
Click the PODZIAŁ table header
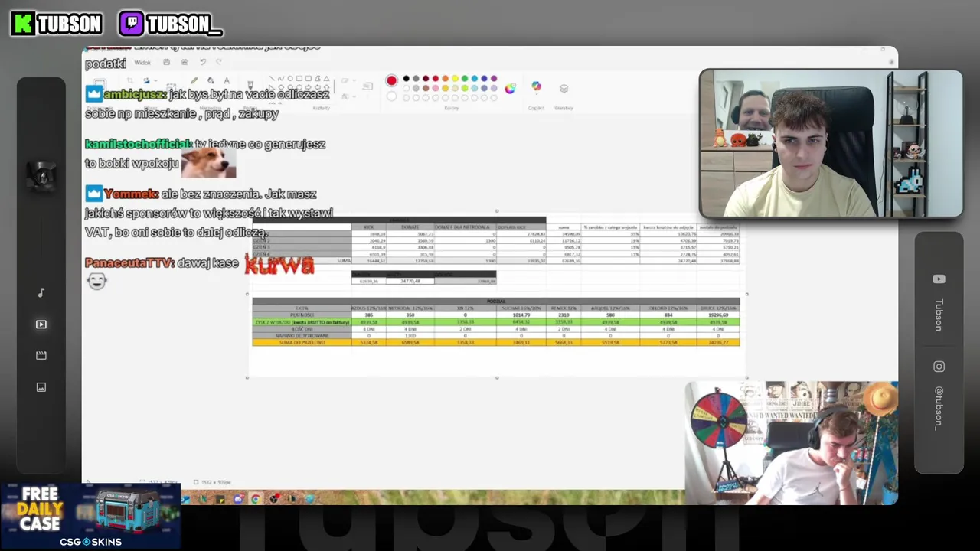pos(496,302)
